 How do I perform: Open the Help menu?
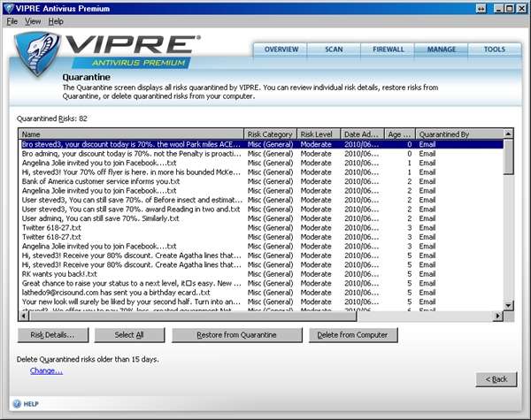point(56,21)
